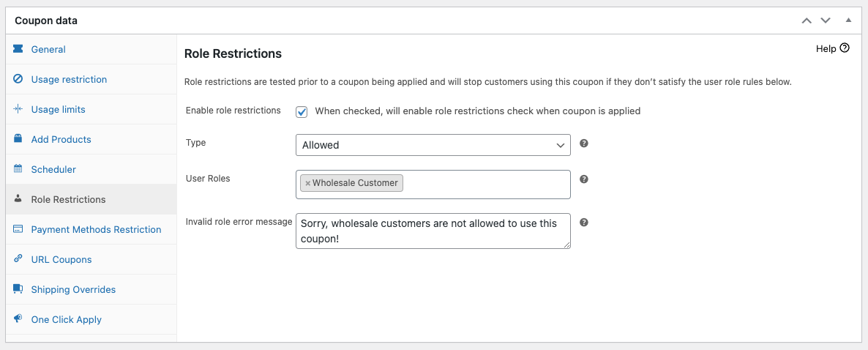Go to One Click Apply tab
Image resolution: width=868 pixels, height=350 pixels.
click(x=91, y=319)
